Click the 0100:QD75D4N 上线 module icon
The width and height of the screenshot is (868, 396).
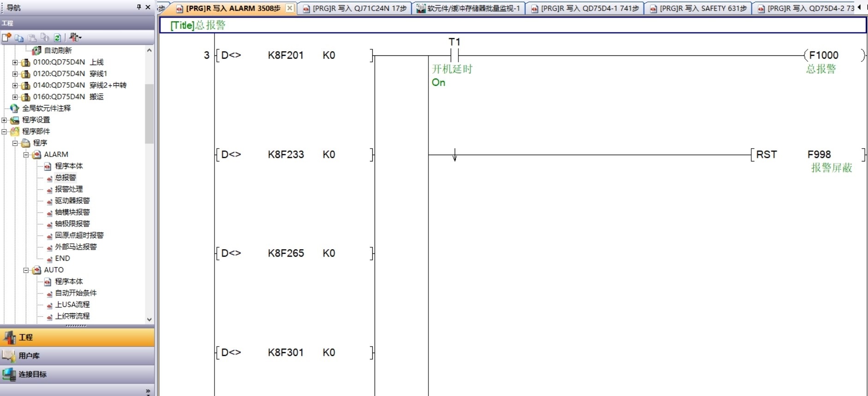tap(26, 62)
